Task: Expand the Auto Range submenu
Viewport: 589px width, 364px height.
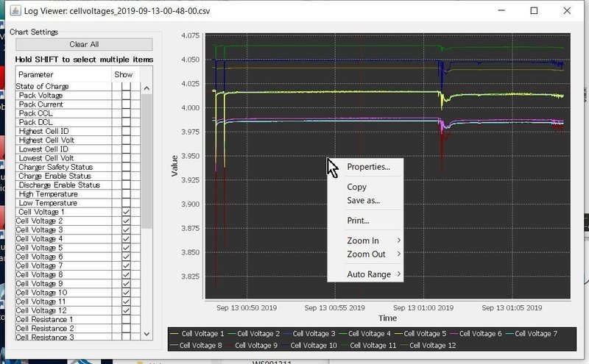Action: point(365,274)
